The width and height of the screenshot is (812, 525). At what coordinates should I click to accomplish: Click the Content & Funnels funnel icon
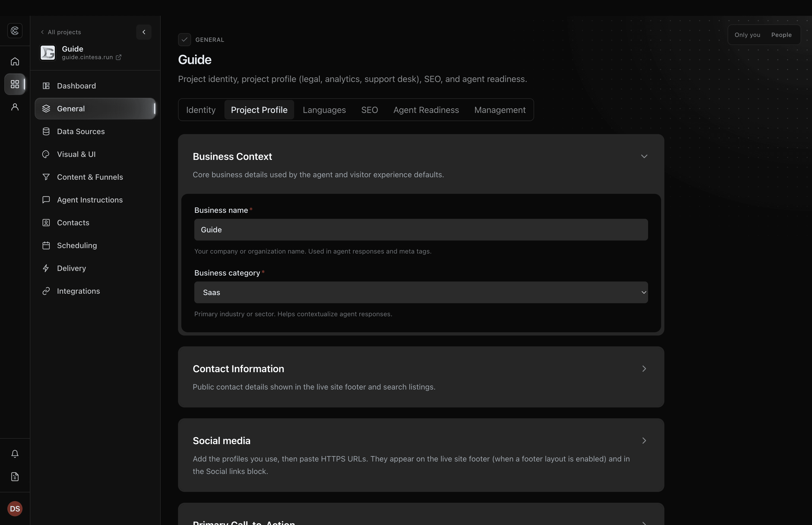[46, 177]
